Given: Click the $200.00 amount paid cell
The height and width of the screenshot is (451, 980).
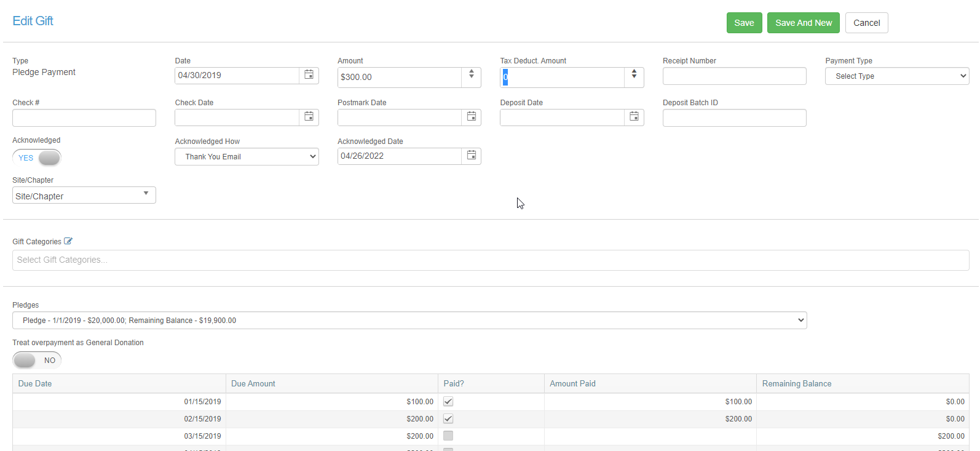Looking at the screenshot, I should tap(650, 419).
